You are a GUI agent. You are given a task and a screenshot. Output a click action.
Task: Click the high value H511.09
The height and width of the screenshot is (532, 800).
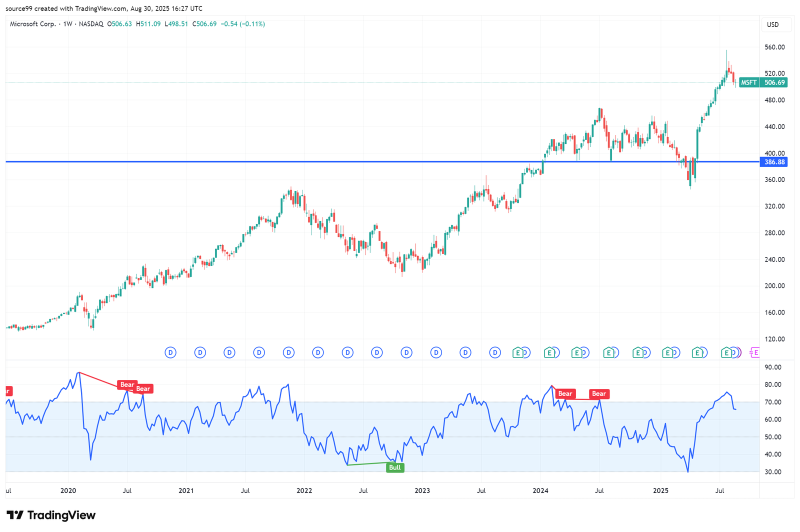pos(148,24)
